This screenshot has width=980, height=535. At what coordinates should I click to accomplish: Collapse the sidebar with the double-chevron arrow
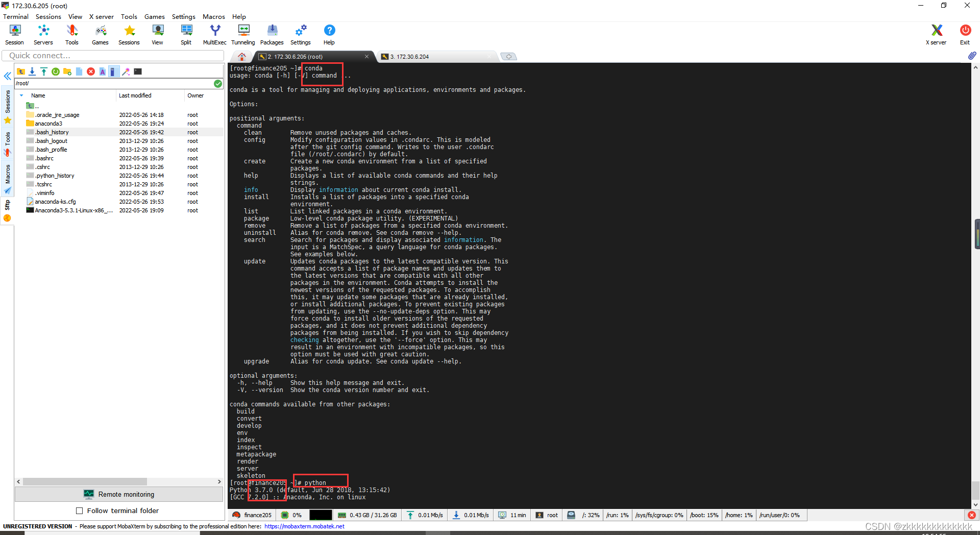[7, 76]
